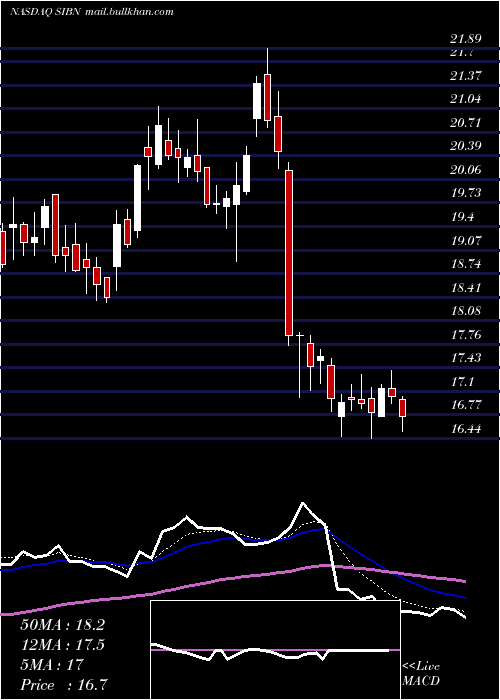Click the mail.bullkhan.com watermark text
Image resolution: width=500 pixels, height=700 pixels.
129,12
